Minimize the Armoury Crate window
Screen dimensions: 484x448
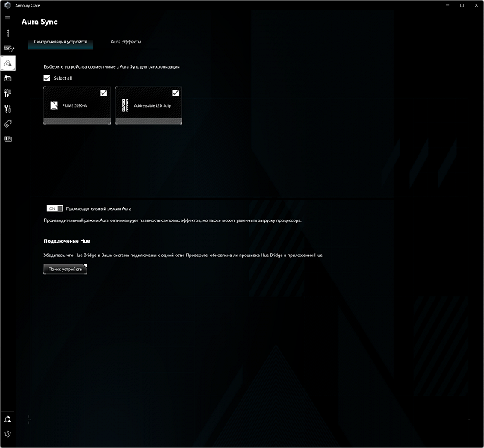447,5
